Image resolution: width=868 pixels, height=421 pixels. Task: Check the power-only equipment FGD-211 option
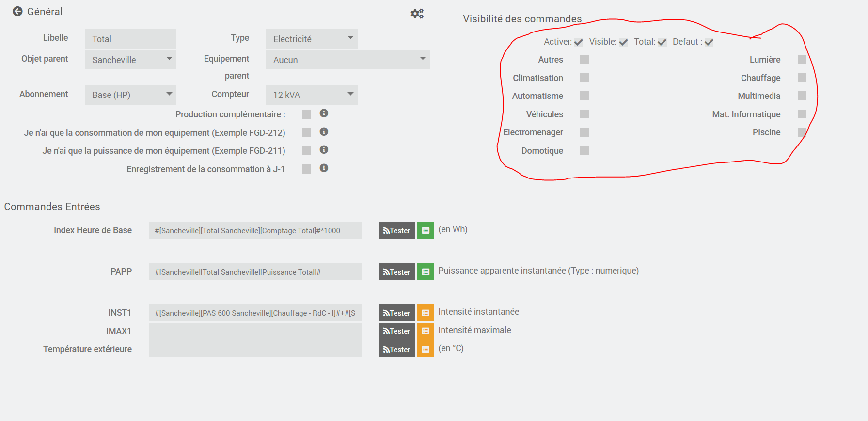click(x=307, y=150)
